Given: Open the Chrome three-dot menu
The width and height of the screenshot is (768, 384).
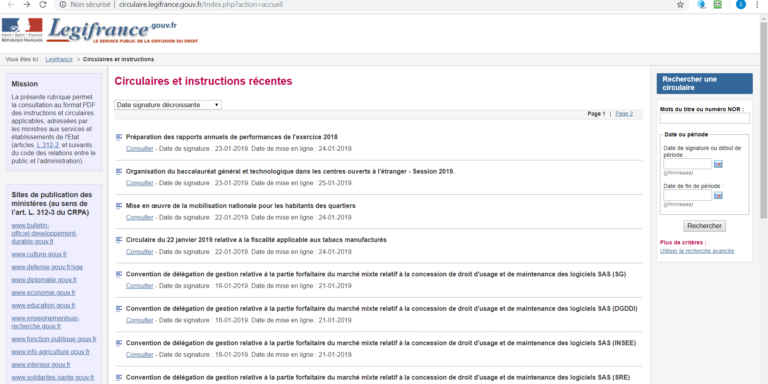Looking at the screenshot, I should pos(757,4).
